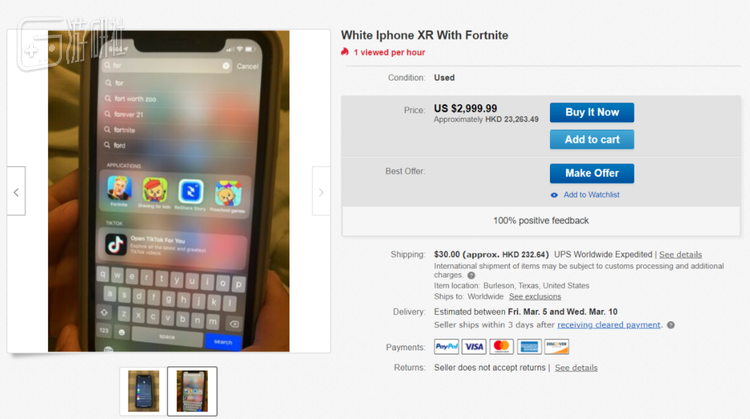
Task: Click the American Express card icon
Action: (529, 346)
